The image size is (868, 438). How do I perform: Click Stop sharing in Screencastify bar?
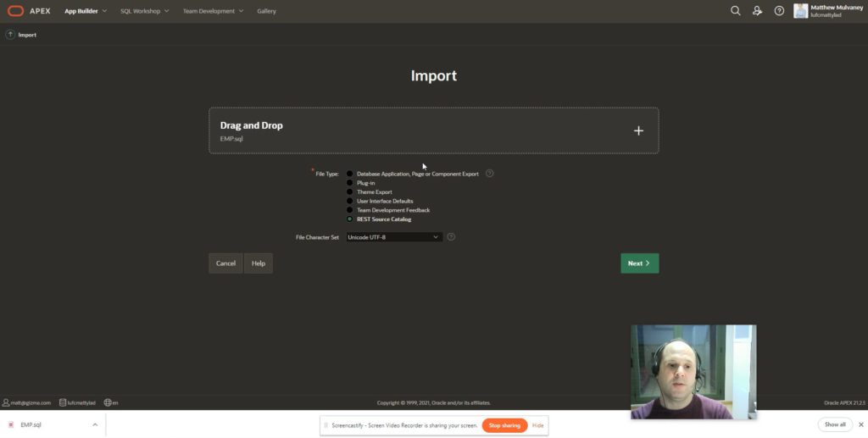504,425
